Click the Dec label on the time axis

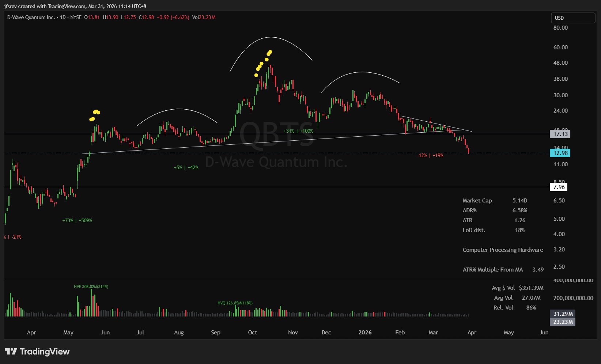(326, 333)
